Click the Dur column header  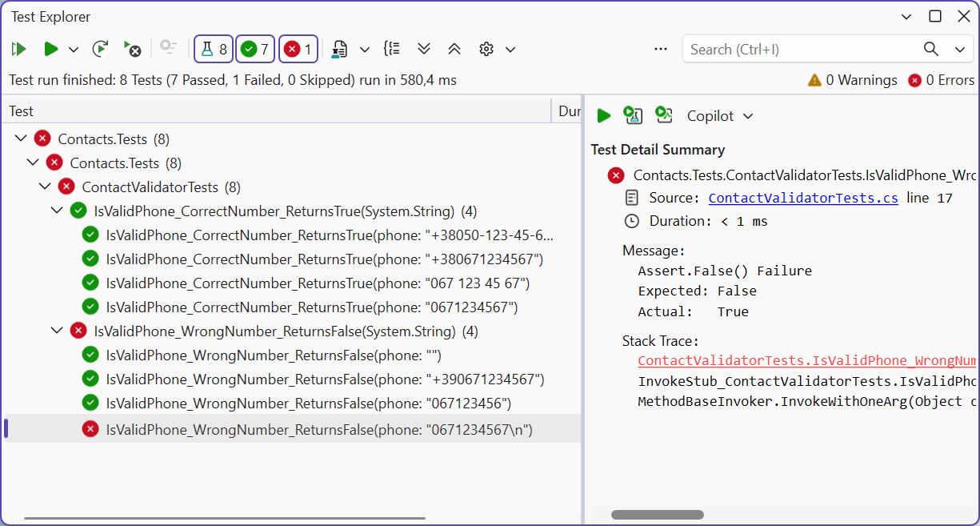(x=567, y=111)
